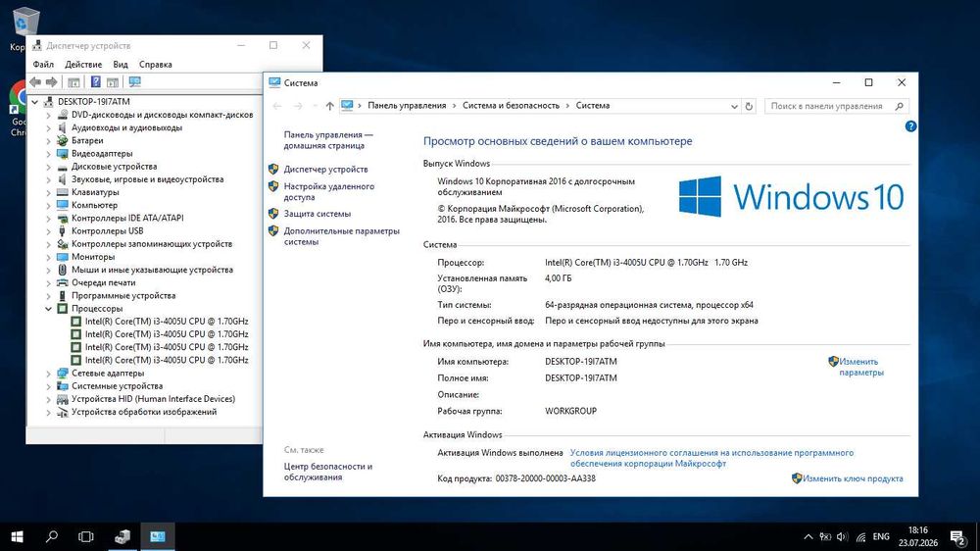Expand the Мониторы node
Screen dimensions: 980x551
(48, 257)
